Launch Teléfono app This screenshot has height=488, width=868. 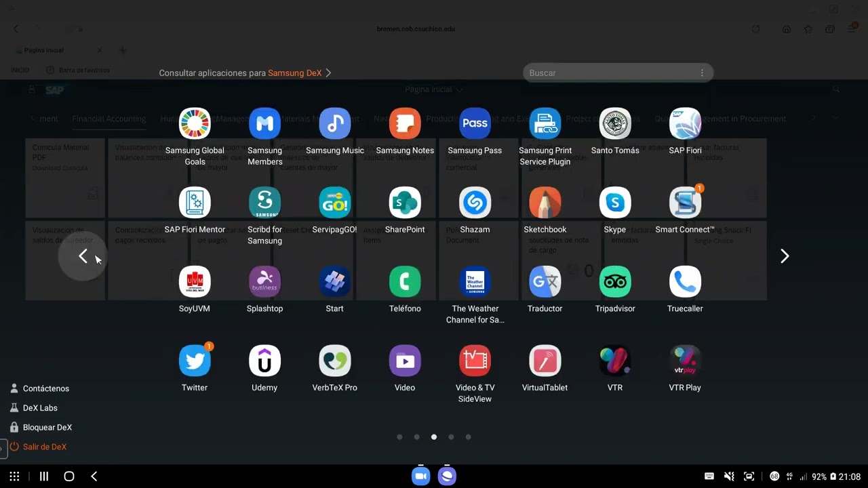coord(405,282)
